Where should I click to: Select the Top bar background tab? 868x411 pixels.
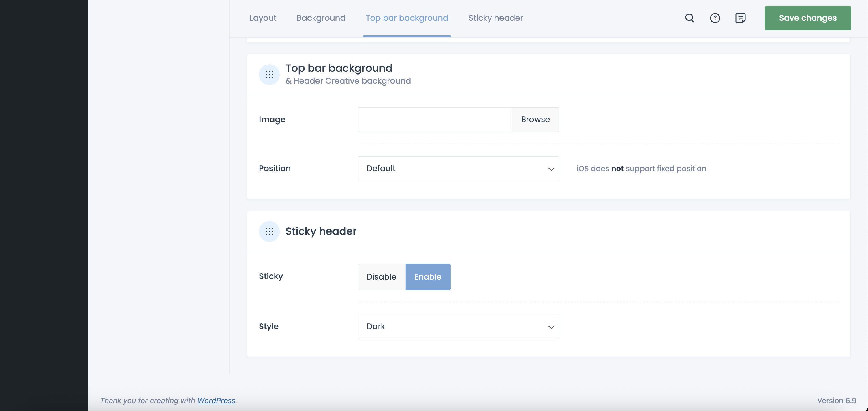click(x=407, y=18)
